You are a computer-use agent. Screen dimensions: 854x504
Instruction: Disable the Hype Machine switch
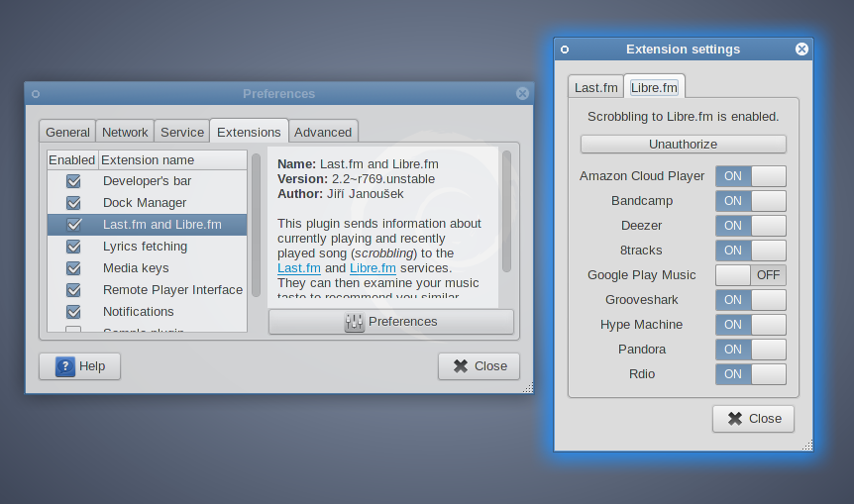pos(751,325)
